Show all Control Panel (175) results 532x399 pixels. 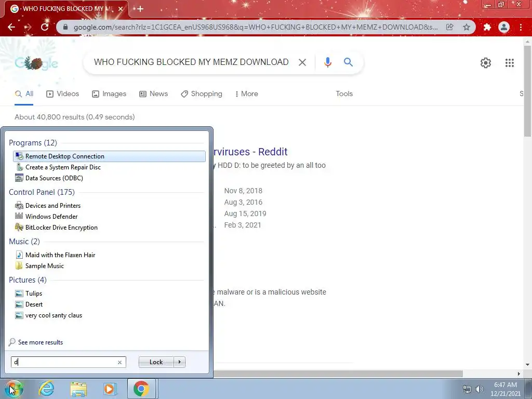click(x=42, y=192)
